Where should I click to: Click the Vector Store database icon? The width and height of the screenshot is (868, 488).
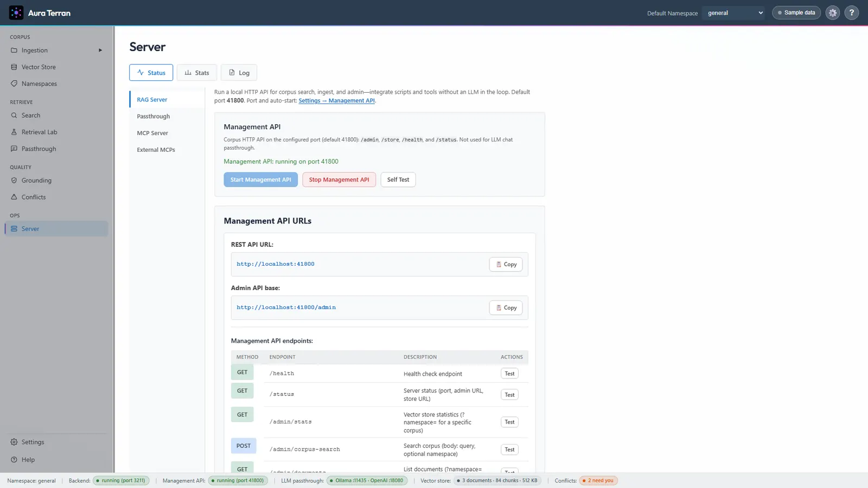tap(14, 67)
